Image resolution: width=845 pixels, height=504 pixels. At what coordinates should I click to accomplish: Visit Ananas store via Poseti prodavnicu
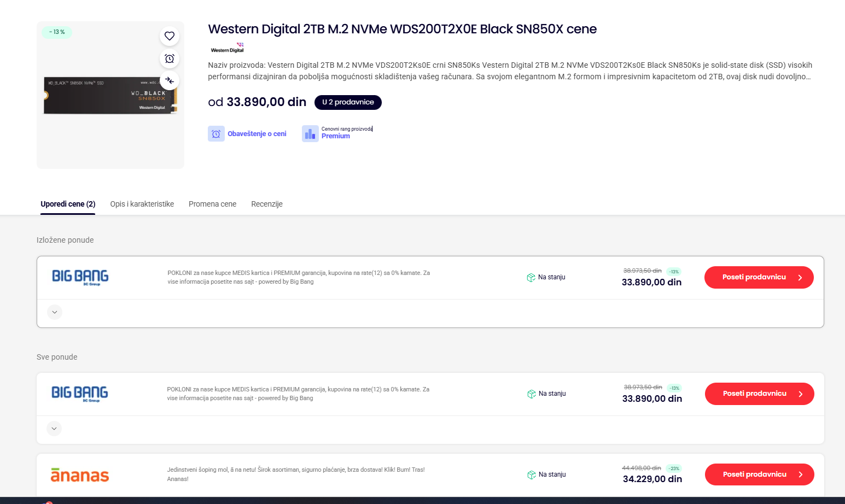759,474
